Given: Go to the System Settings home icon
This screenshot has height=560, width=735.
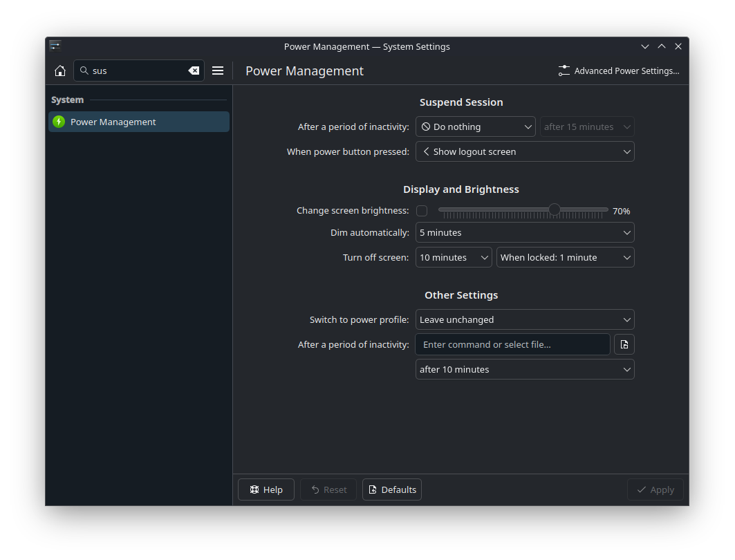Looking at the screenshot, I should tap(60, 71).
